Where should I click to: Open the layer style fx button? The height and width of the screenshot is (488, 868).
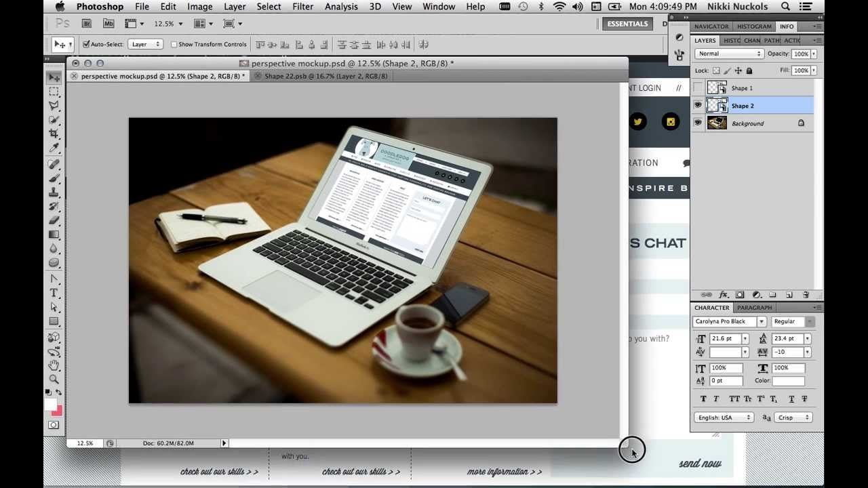tap(723, 295)
